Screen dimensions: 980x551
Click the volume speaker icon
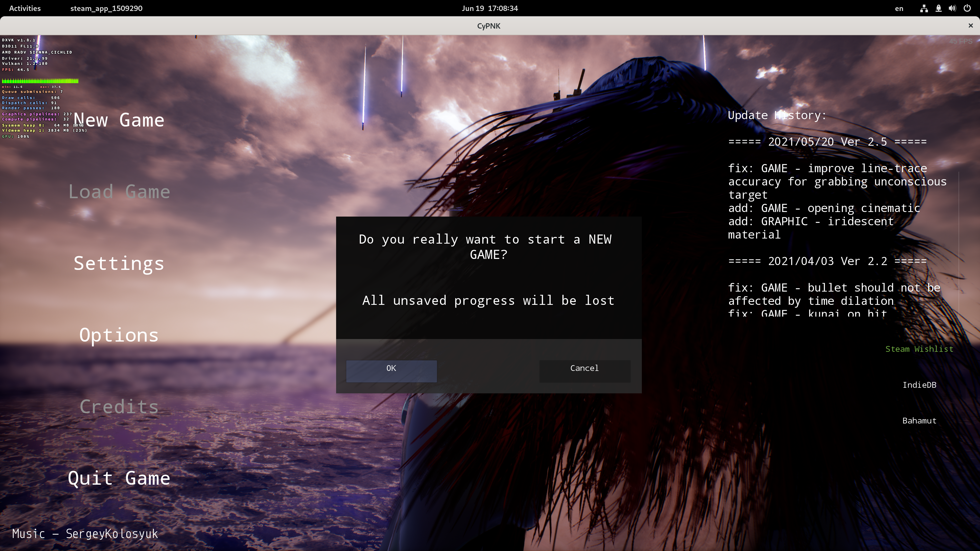pos(952,8)
